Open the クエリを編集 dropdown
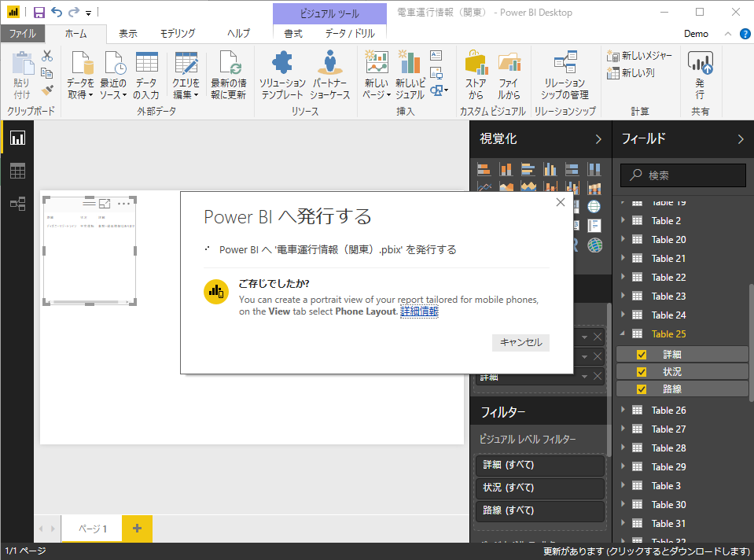Viewport: 754px width, 560px height. (186, 75)
